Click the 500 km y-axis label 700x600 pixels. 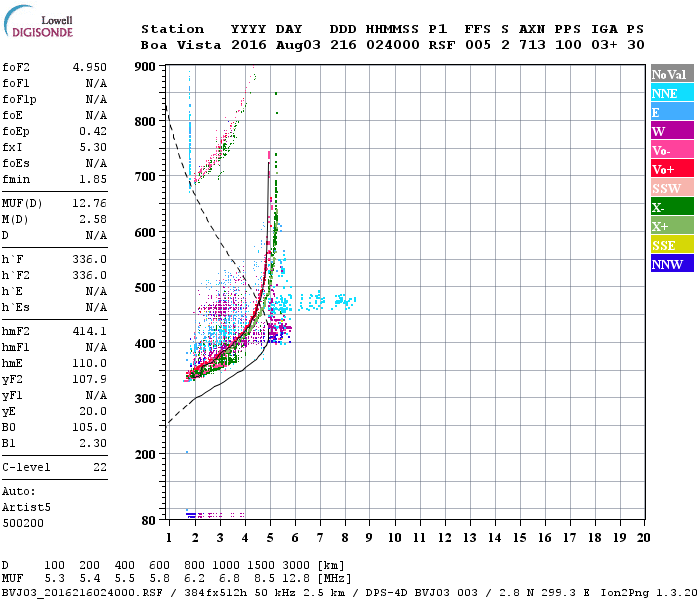tap(145, 288)
